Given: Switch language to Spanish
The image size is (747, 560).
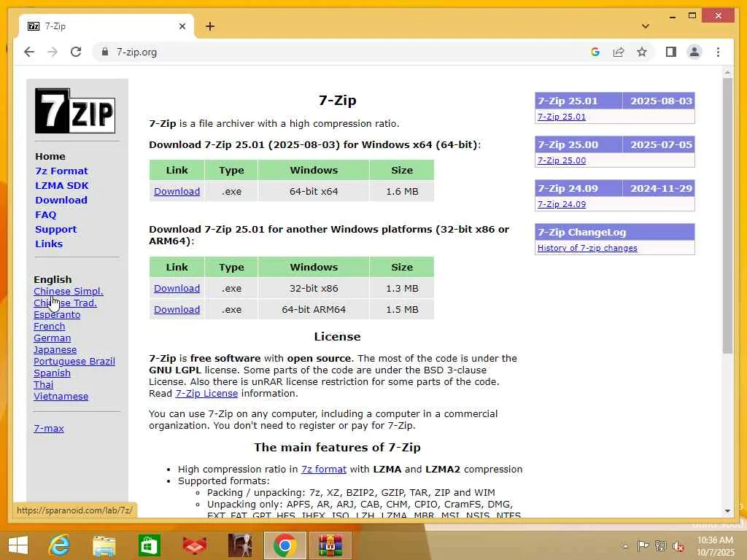Looking at the screenshot, I should 52,373.
